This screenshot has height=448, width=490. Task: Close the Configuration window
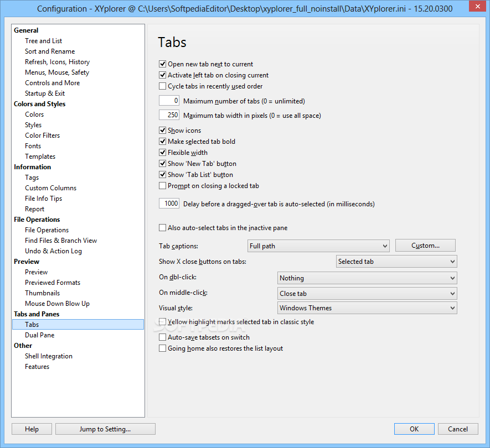pyautogui.click(x=477, y=6)
